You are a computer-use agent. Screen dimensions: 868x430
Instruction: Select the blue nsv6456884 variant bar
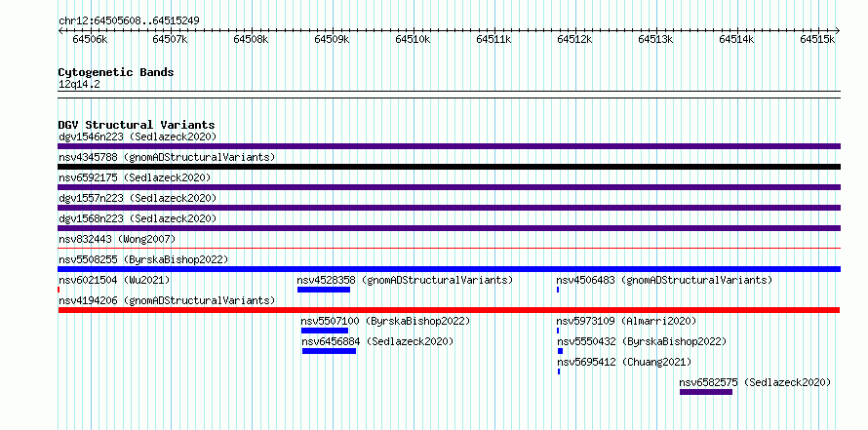coord(330,351)
